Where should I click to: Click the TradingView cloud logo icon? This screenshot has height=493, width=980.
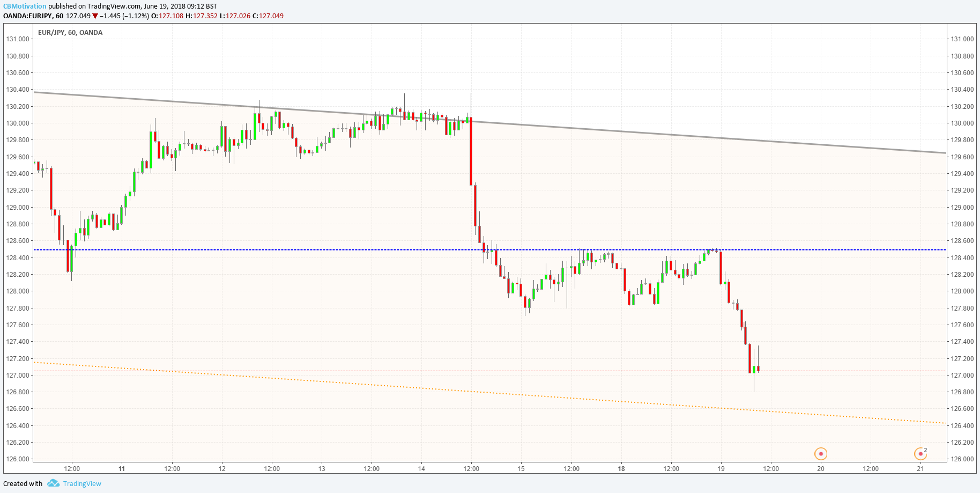53,483
